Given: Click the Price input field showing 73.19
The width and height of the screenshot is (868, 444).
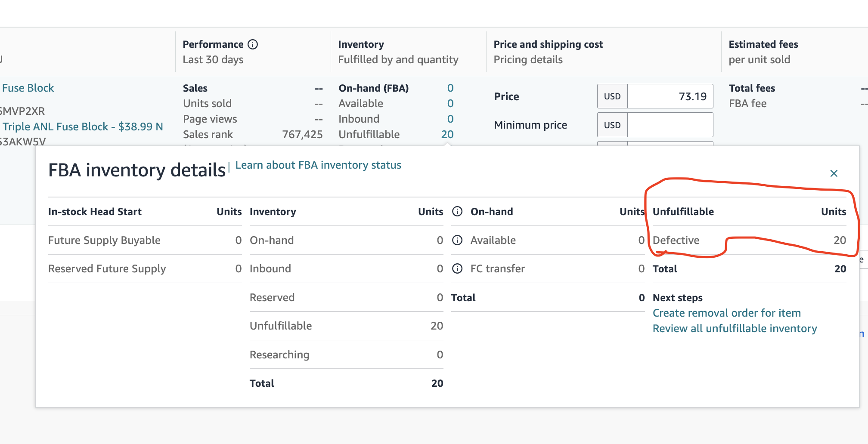Looking at the screenshot, I should point(670,96).
